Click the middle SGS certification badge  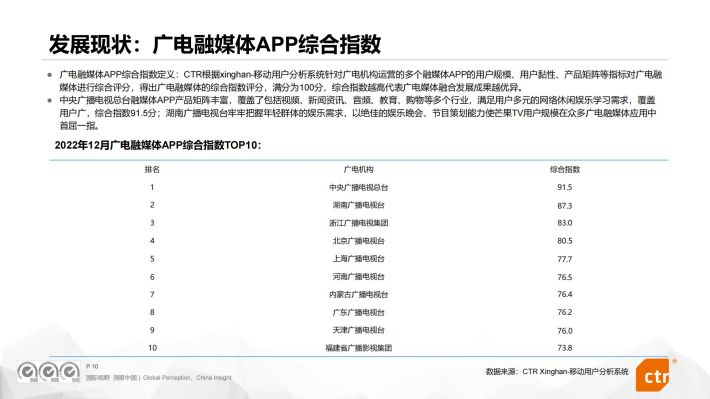coord(48,372)
